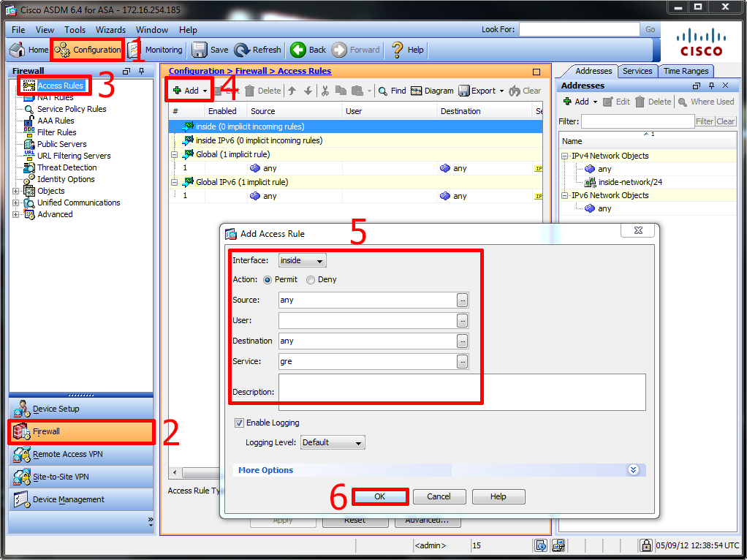Cut the selected rule with scissors icon
The width and height of the screenshot is (747, 560).
325,91
